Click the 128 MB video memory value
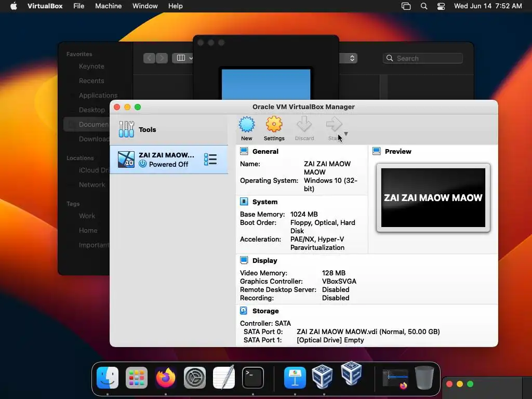The height and width of the screenshot is (399, 532). 334,273
